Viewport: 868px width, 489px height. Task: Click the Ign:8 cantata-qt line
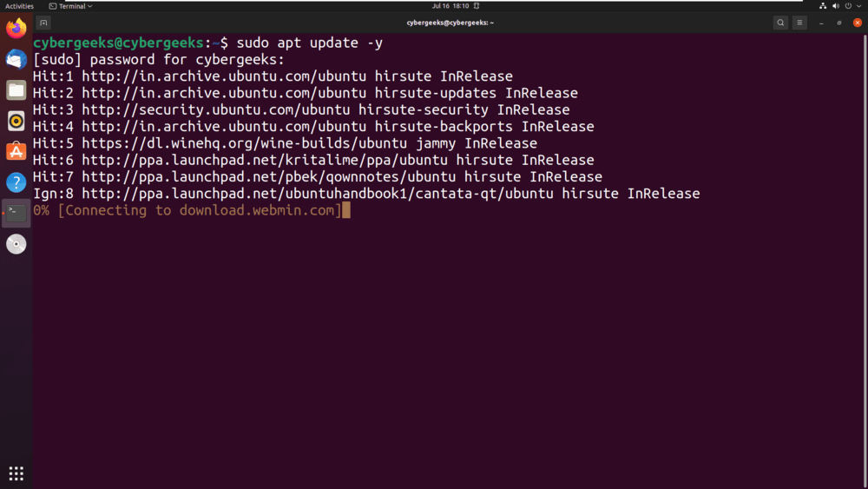(366, 194)
